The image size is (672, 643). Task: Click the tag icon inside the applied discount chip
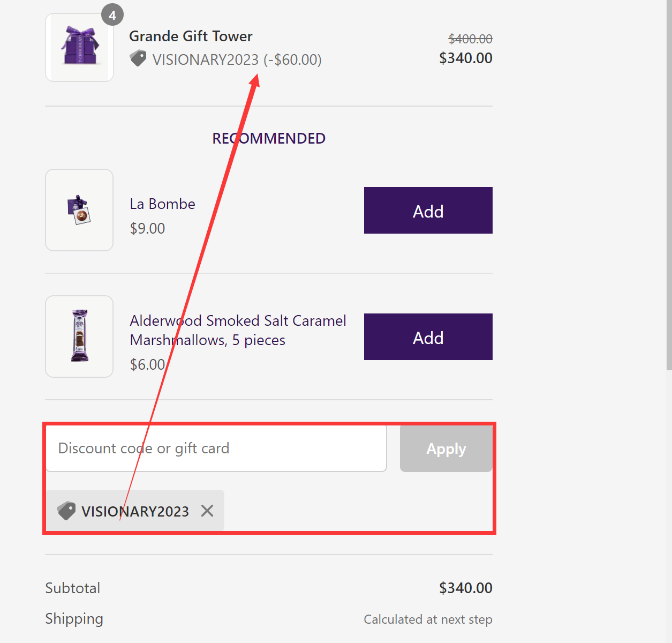(66, 510)
